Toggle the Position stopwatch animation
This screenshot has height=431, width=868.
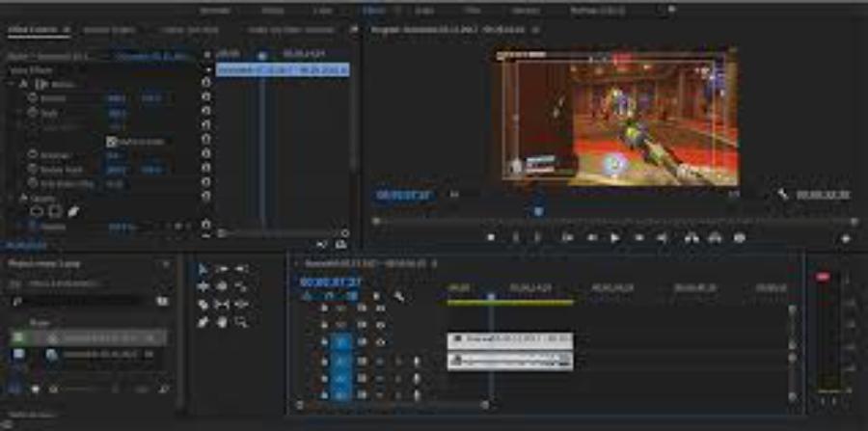click(31, 98)
